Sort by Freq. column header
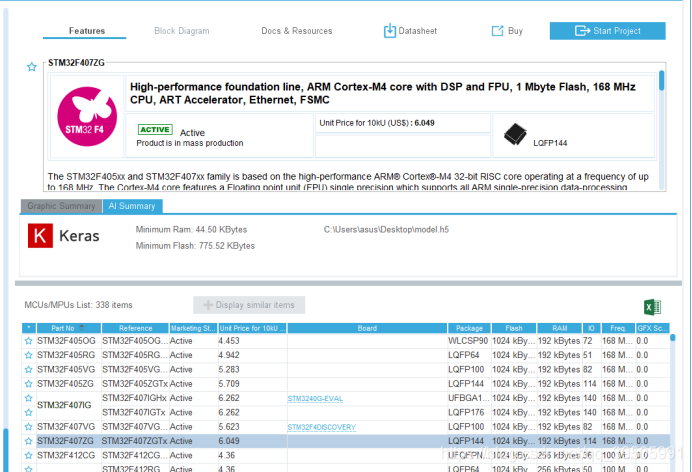The width and height of the screenshot is (692, 472). tap(618, 328)
